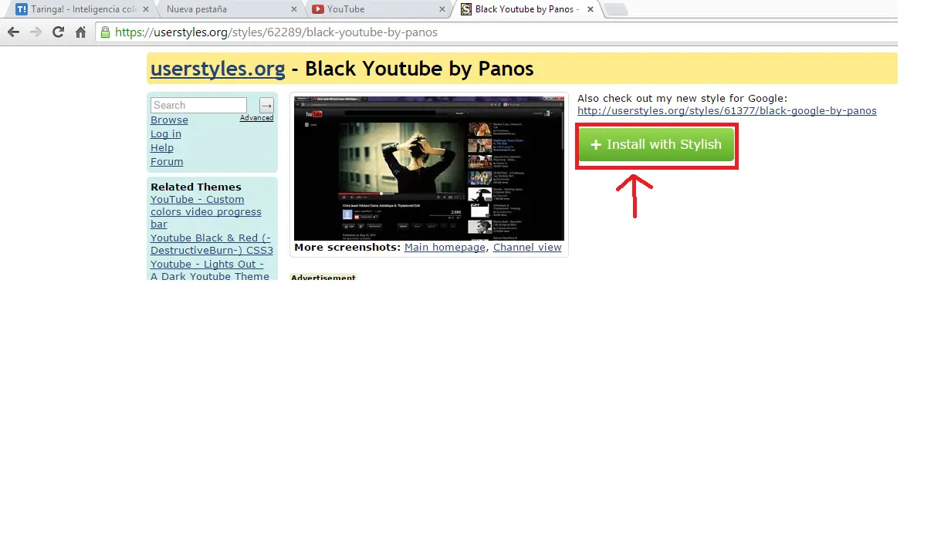
Task: Close the Black Youtube by Panos tab
Action: click(591, 9)
